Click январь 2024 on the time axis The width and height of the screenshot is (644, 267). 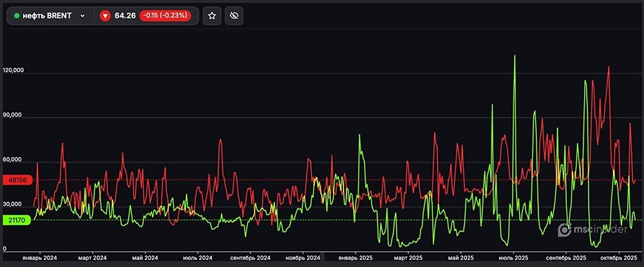39,257
